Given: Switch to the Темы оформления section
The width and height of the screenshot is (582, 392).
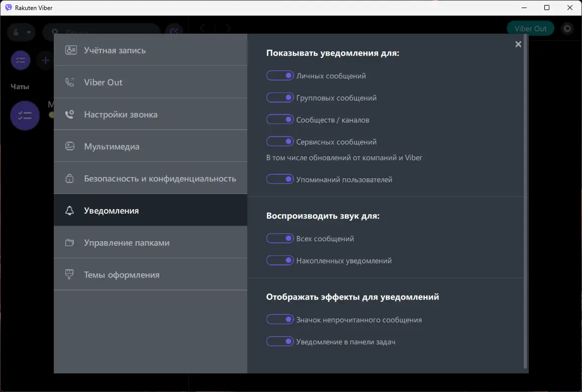Looking at the screenshot, I should point(122,274).
